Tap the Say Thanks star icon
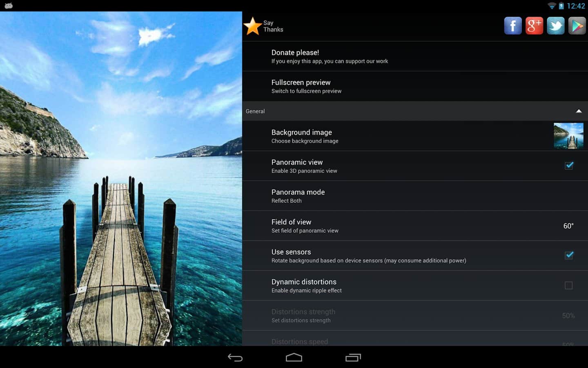 [x=253, y=26]
